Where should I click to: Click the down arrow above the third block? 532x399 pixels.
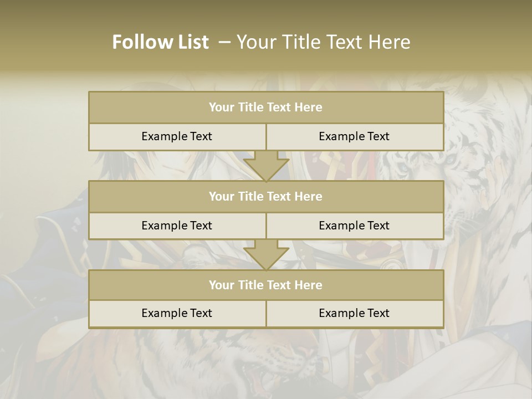point(267,255)
